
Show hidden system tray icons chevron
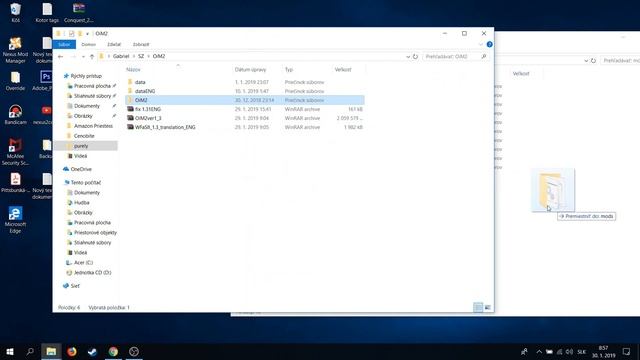pyautogui.click(x=539, y=351)
